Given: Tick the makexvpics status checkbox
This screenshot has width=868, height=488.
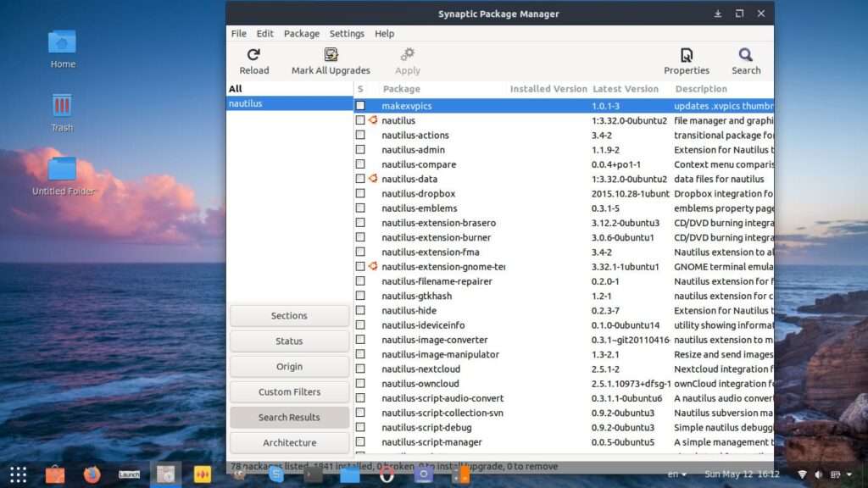Looking at the screenshot, I should (360, 105).
